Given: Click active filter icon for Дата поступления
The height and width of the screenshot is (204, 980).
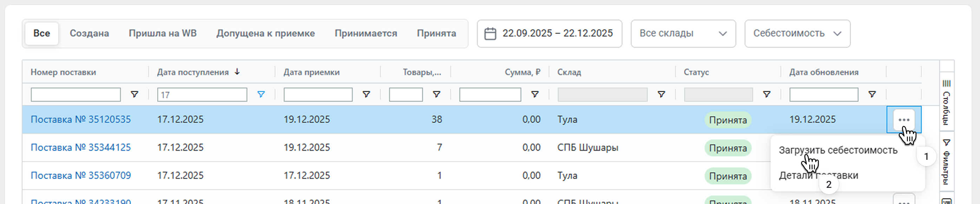Looking at the screenshot, I should [261, 94].
